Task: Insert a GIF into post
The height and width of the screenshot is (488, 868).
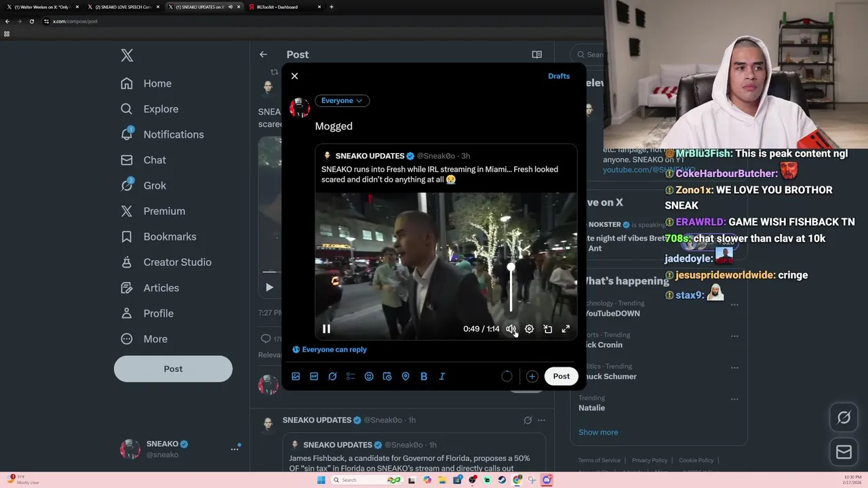Action: click(314, 376)
